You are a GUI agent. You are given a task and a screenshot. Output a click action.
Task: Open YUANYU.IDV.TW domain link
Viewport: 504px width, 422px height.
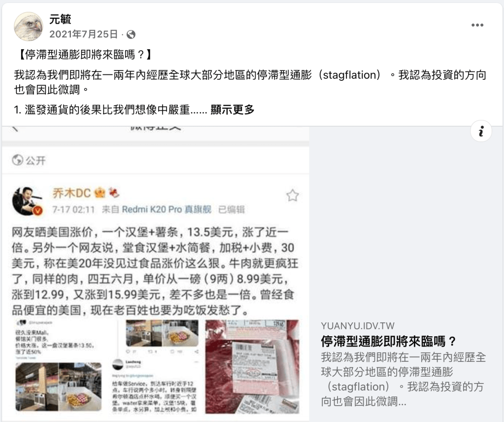pyautogui.click(x=357, y=326)
